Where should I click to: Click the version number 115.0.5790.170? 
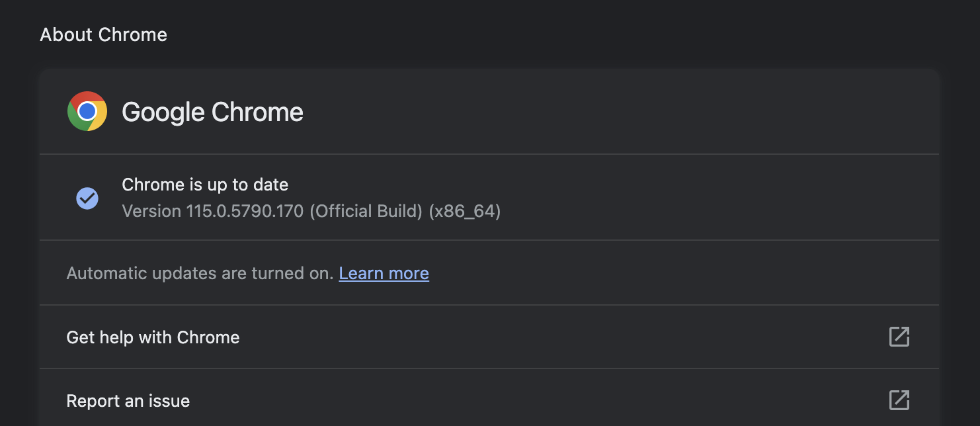pos(245,212)
